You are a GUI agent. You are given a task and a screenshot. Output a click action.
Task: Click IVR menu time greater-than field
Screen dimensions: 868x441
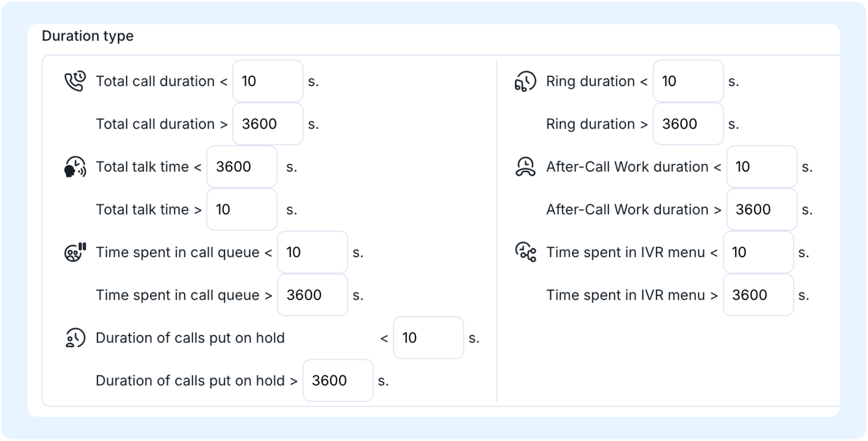pyautogui.click(x=758, y=295)
